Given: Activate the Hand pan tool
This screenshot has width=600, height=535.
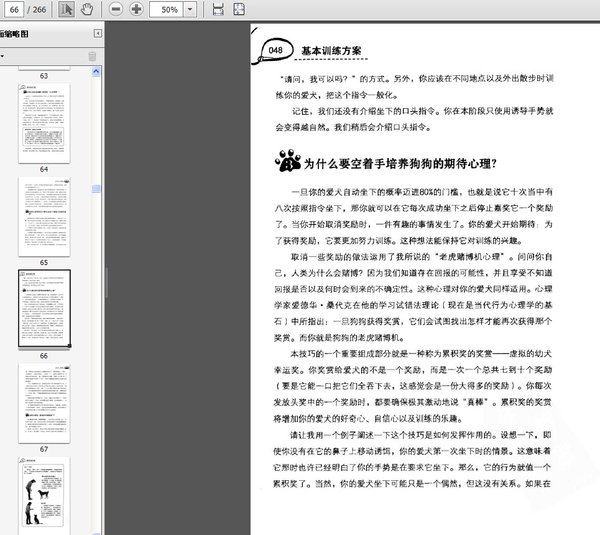Looking at the screenshot, I should point(87,9).
